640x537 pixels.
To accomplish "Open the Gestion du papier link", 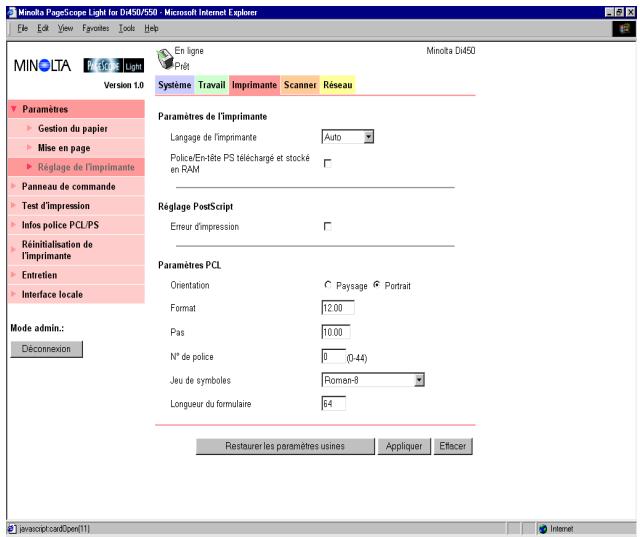I will [73, 129].
